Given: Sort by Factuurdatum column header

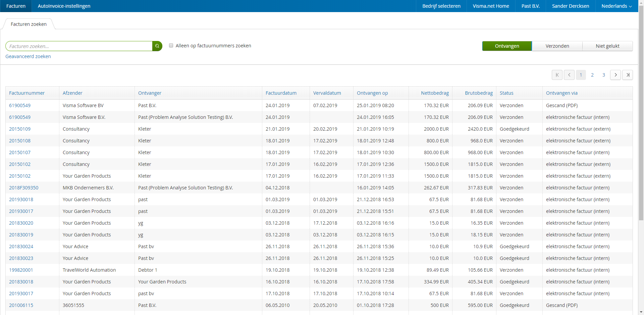Looking at the screenshot, I should [281, 93].
